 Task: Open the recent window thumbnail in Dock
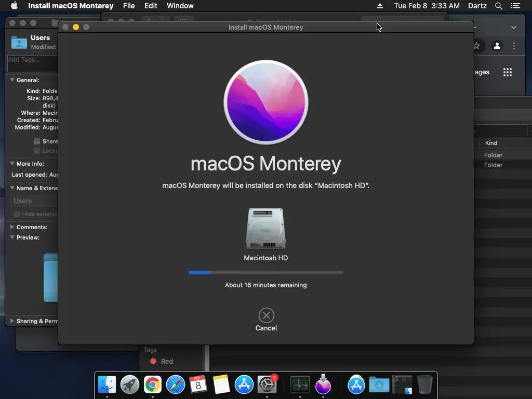[x=402, y=384]
